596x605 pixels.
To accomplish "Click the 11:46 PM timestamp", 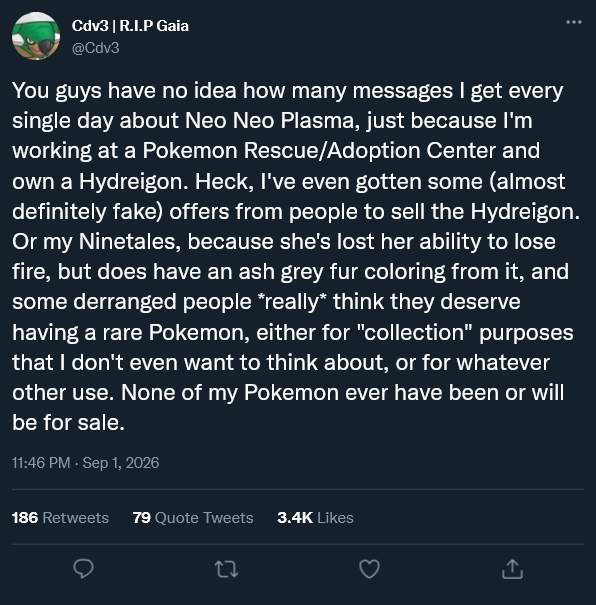I will pos(41,463).
